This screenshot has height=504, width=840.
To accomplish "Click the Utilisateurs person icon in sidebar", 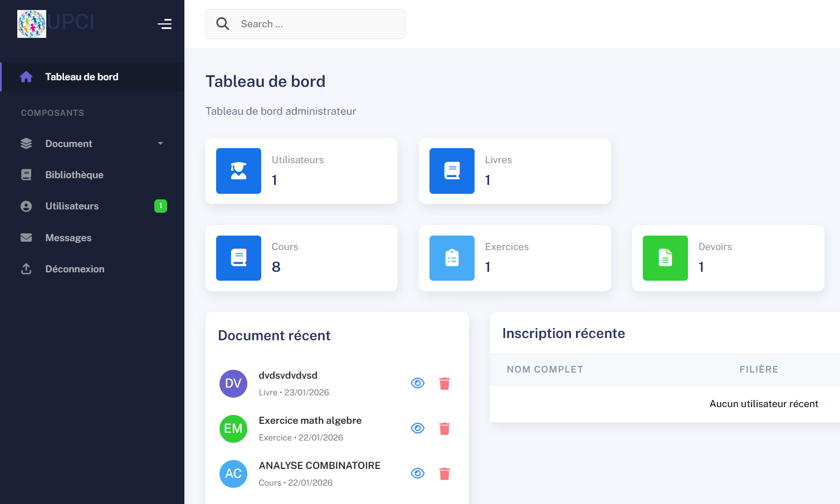I will [26, 205].
